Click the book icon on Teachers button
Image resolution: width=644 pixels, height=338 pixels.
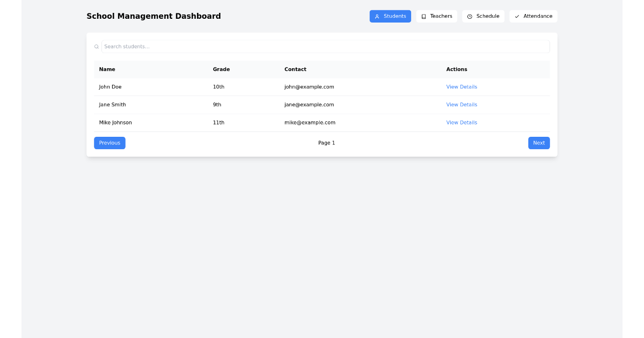tap(423, 16)
